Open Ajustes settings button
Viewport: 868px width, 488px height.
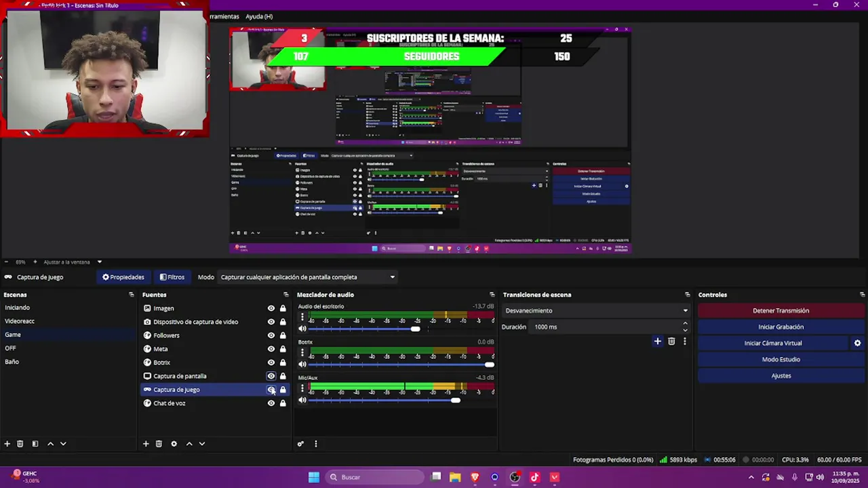point(781,375)
